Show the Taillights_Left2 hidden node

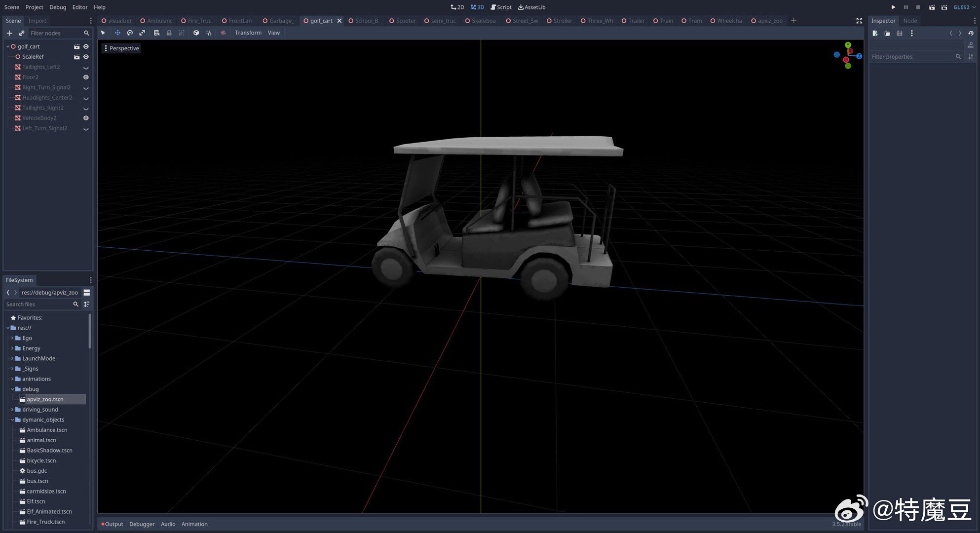coord(86,68)
